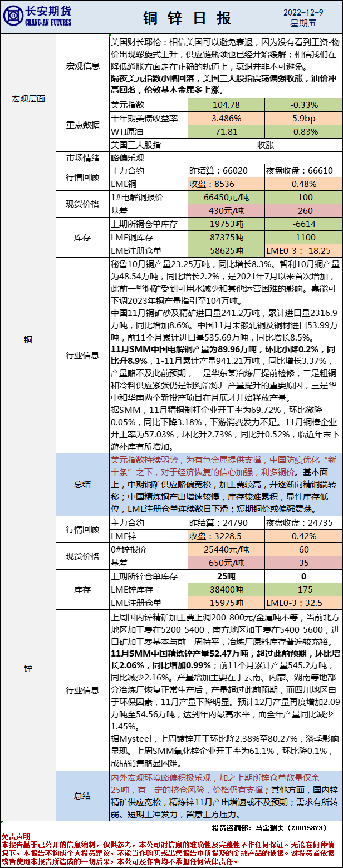Select the LME铜库存 label cell
The height and width of the screenshot is (868, 343).
(149, 237)
